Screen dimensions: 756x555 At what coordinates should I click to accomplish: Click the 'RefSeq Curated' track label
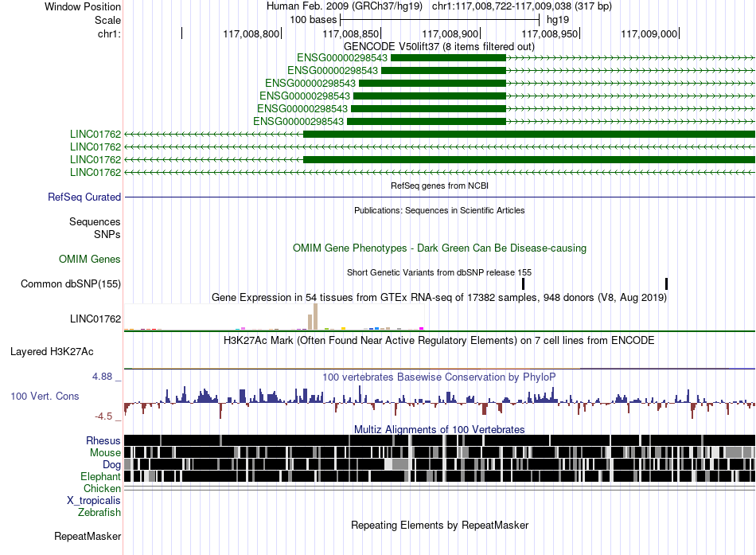coord(84,197)
